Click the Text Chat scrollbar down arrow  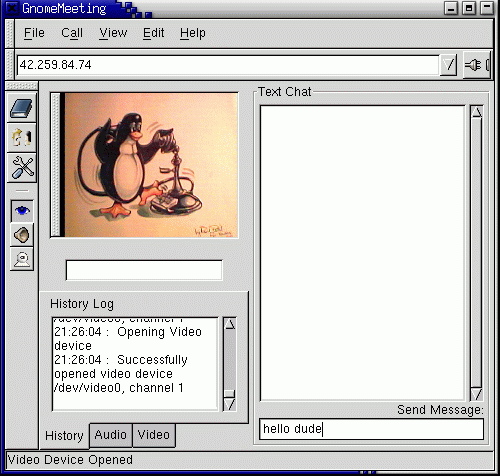476,394
